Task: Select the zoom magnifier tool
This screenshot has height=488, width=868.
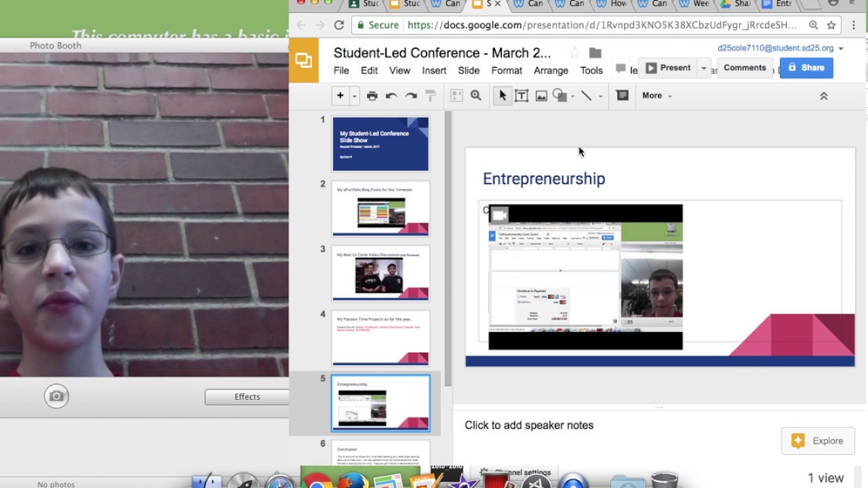Action: pyautogui.click(x=476, y=96)
